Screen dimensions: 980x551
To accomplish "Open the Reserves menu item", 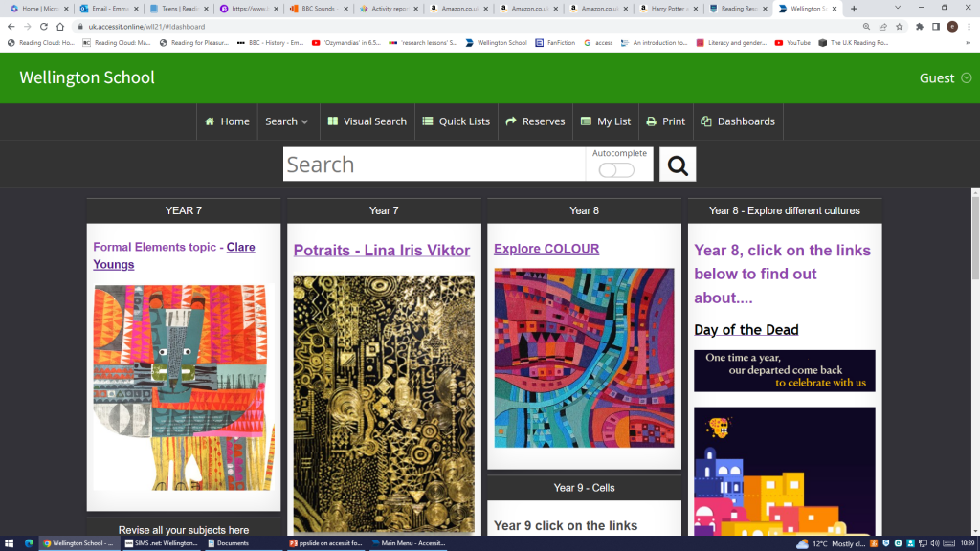I will click(x=535, y=121).
